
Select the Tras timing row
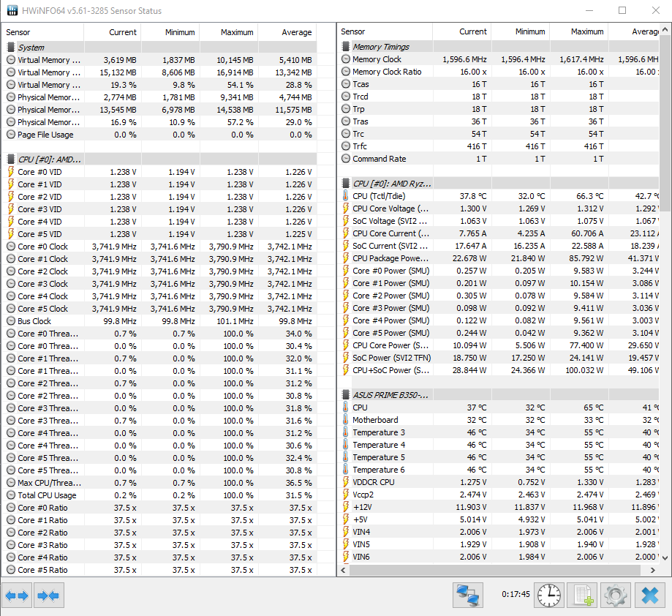pyautogui.click(x=499, y=121)
